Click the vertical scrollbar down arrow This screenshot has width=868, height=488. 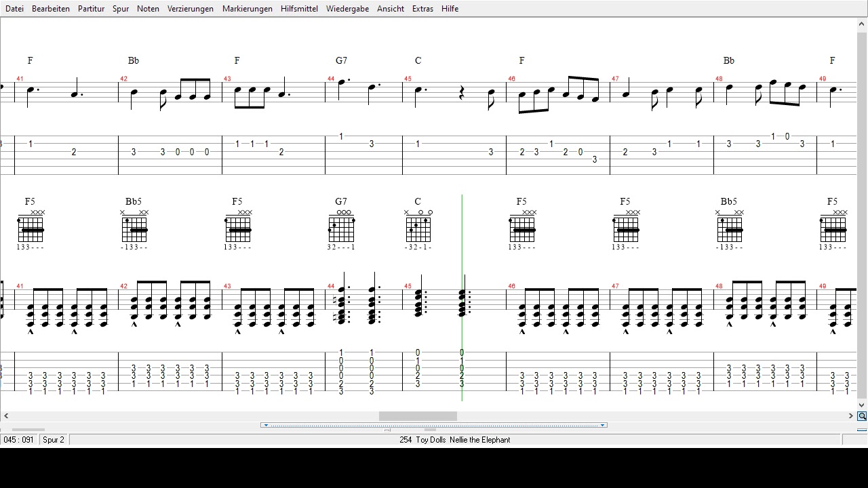862,405
